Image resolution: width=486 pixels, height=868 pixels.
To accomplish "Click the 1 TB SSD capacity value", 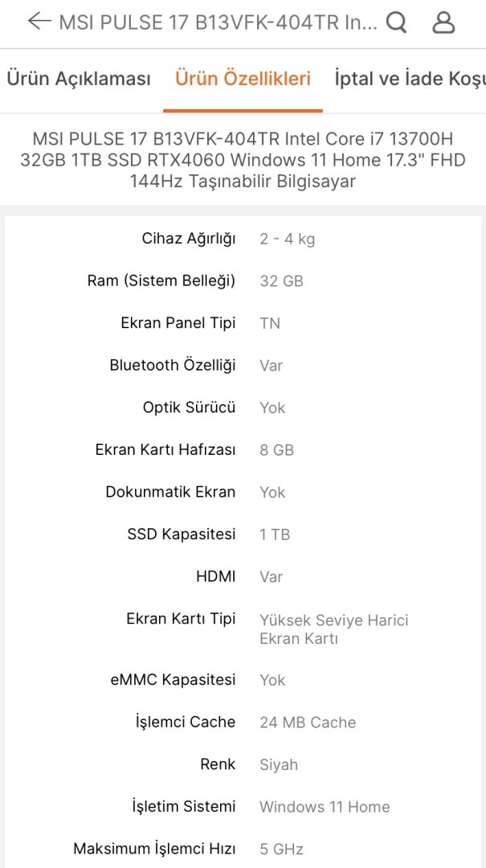I will 275,534.
